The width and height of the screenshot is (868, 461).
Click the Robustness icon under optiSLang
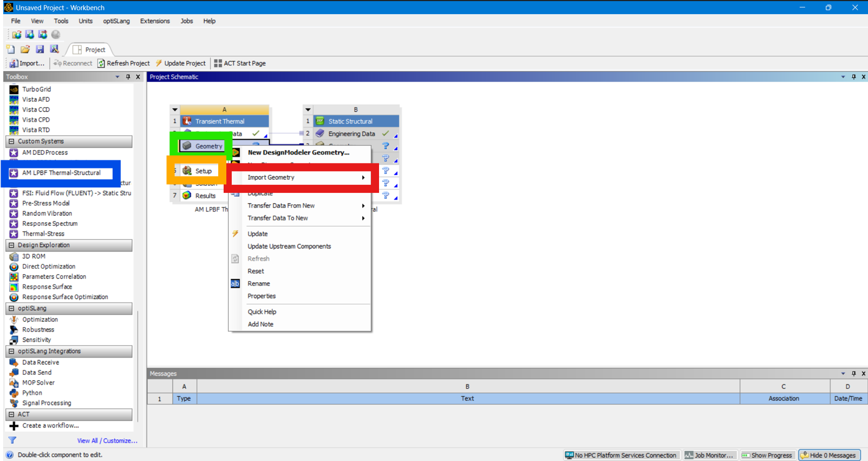(14, 330)
